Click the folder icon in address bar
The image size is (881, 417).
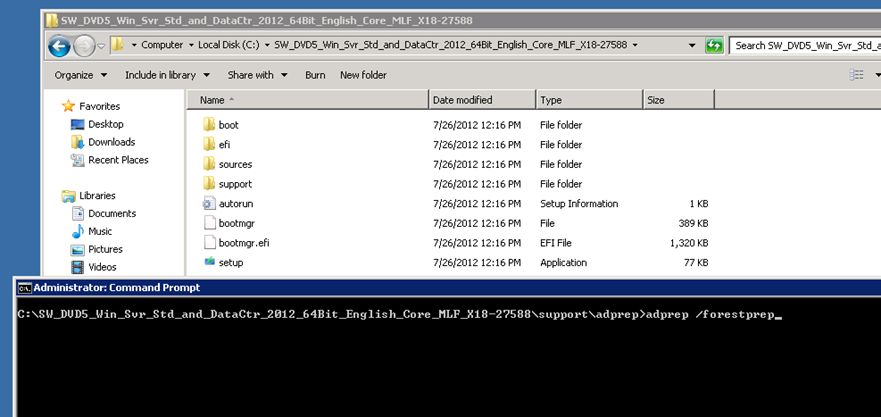click(117, 45)
